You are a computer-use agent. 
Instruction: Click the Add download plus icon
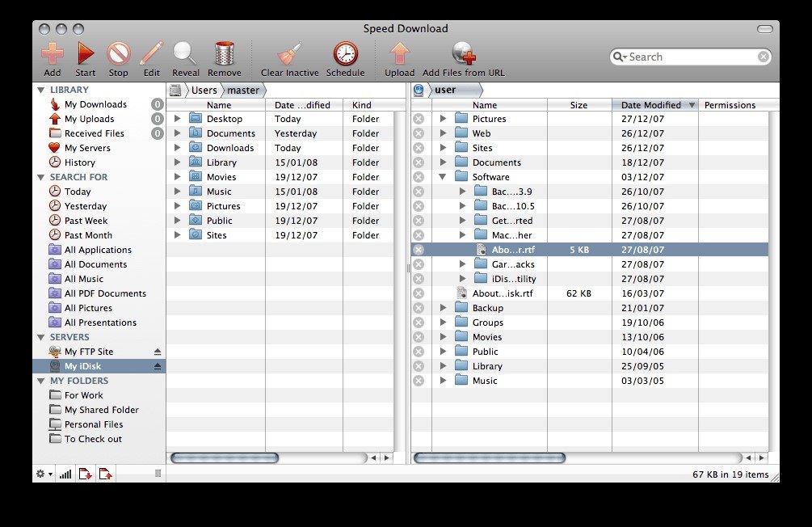tap(53, 53)
